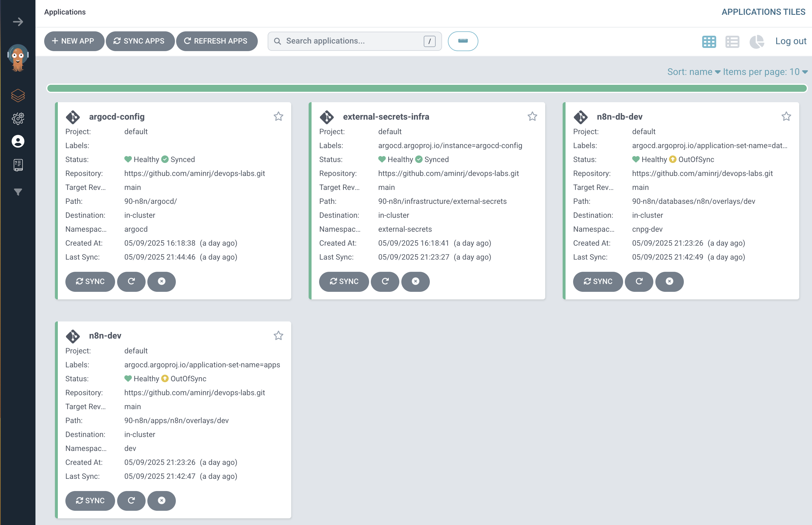This screenshot has width=812, height=525.
Task: Click REFRESH APPS button
Action: [217, 41]
